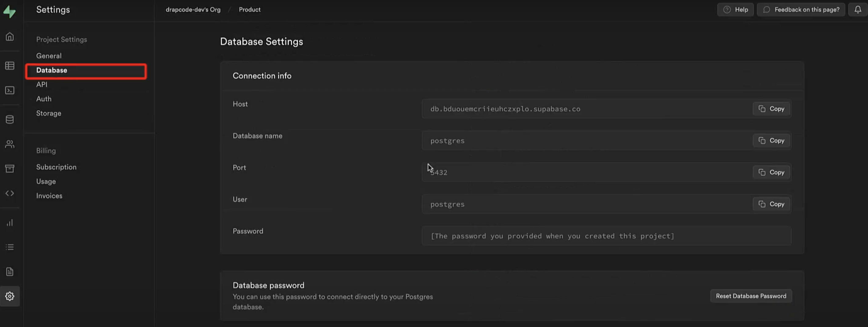868x327 pixels.
Task: Open the Storage archive sidebar icon
Action: pyautogui.click(x=10, y=168)
